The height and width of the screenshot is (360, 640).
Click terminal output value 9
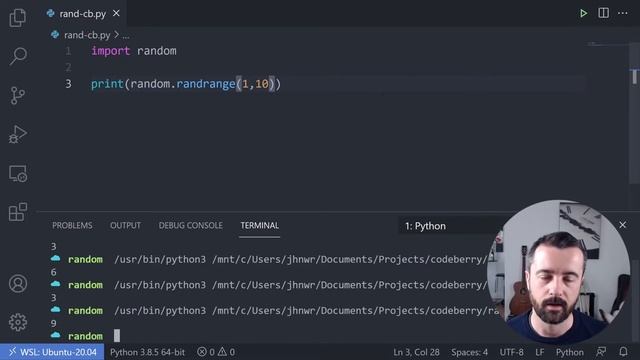click(x=53, y=323)
